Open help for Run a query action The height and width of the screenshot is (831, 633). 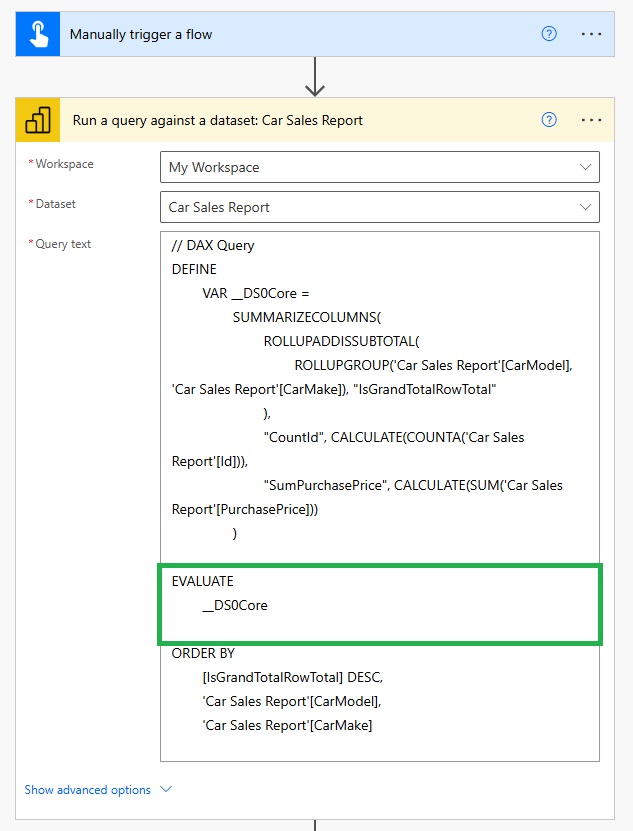click(549, 120)
